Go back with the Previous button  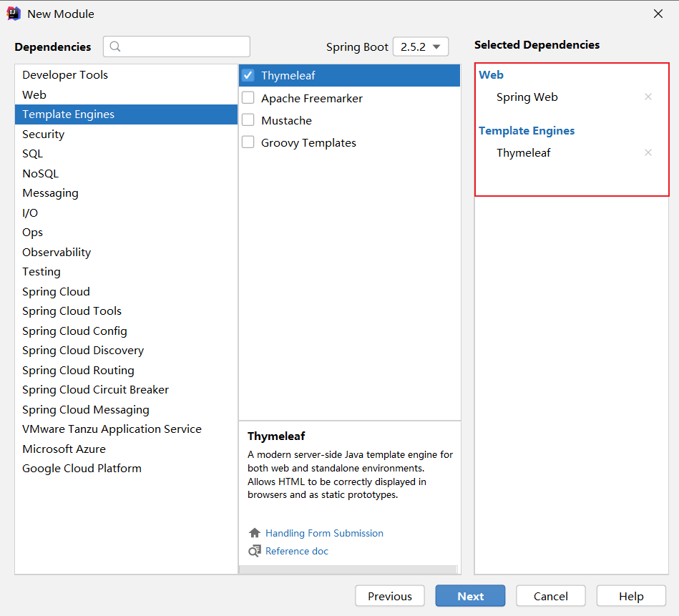tap(390, 596)
